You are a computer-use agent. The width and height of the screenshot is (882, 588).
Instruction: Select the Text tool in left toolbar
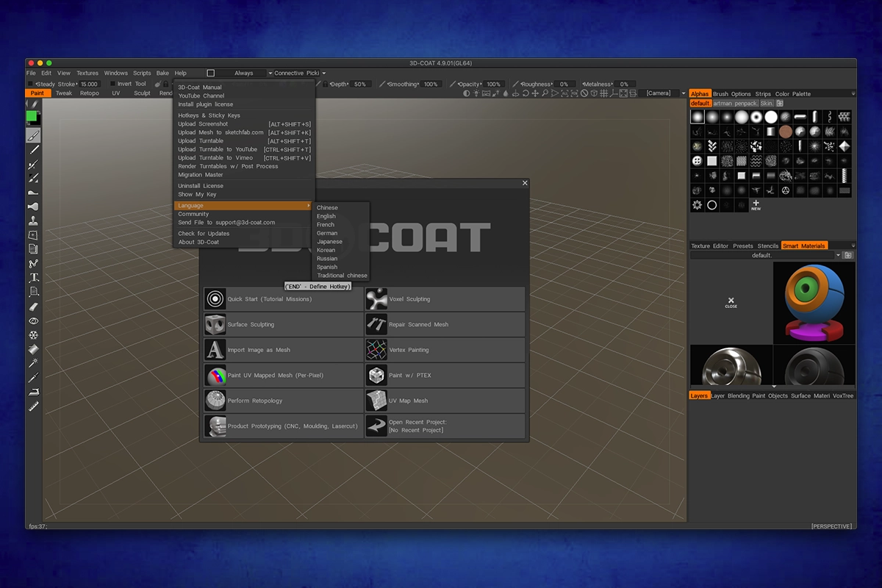click(x=33, y=278)
